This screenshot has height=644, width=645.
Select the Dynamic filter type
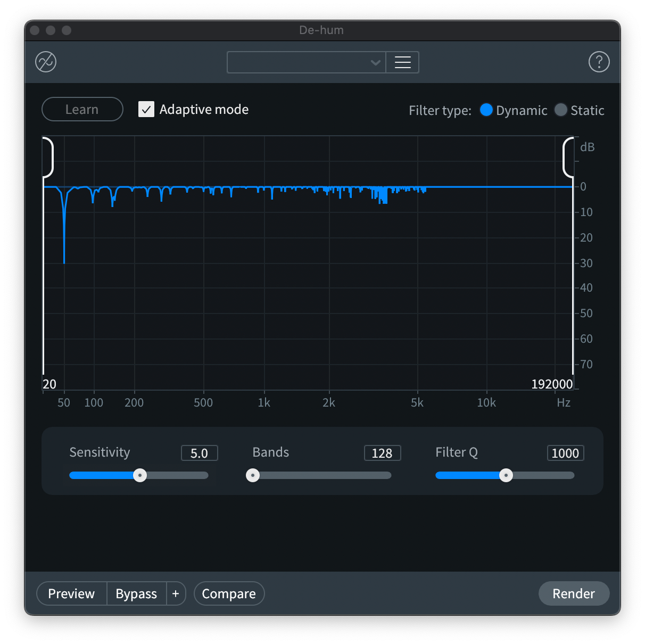click(486, 110)
